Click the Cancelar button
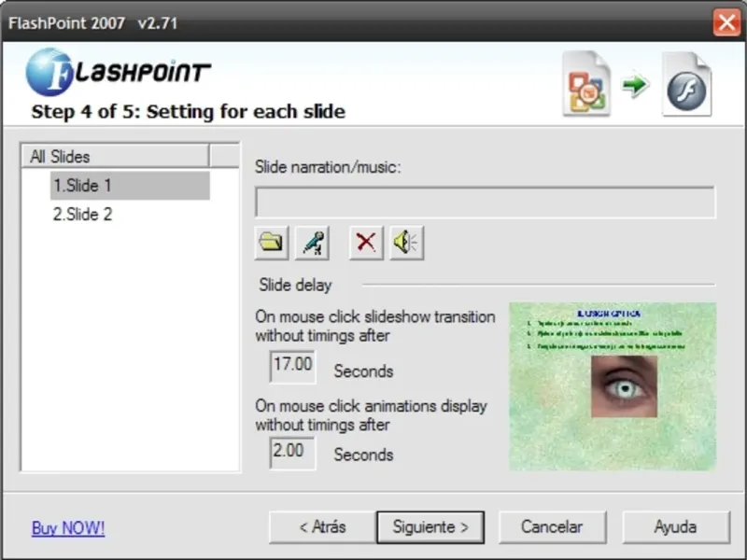The image size is (747, 560). [552, 527]
